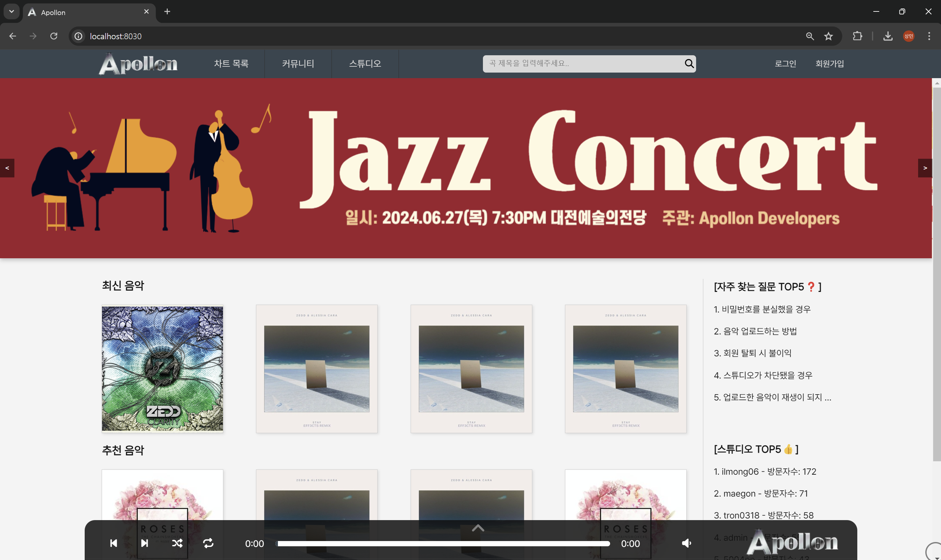Open browser downloads icon
Viewport: 941px width, 560px height.
(x=888, y=36)
